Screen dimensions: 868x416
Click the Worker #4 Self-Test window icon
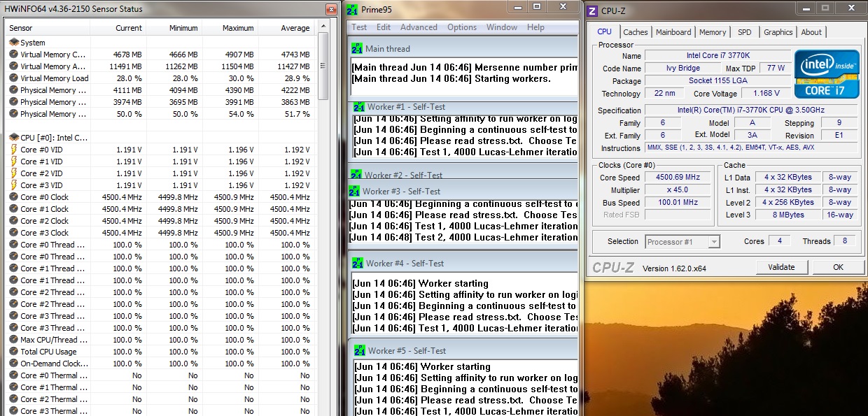click(x=358, y=263)
